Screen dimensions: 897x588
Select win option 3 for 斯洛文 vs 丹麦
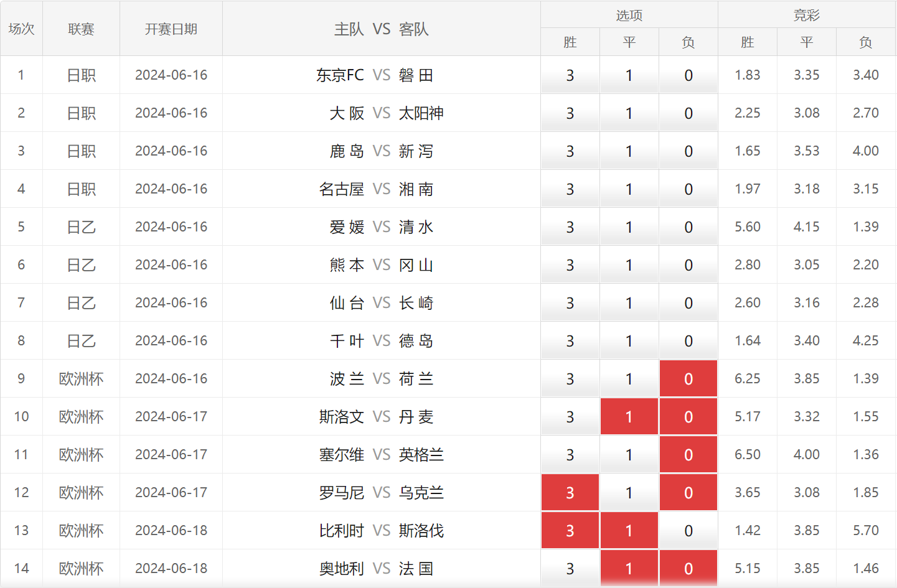(570, 417)
